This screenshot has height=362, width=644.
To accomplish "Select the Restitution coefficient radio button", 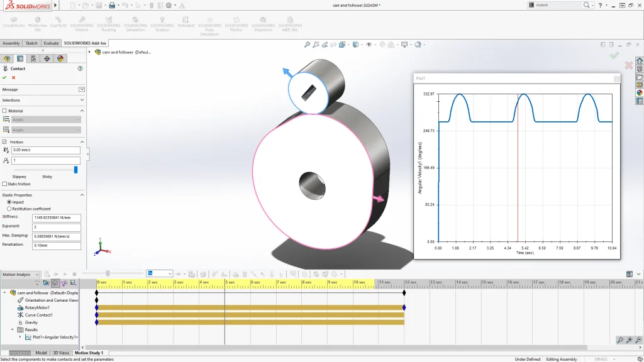I will click(9, 209).
